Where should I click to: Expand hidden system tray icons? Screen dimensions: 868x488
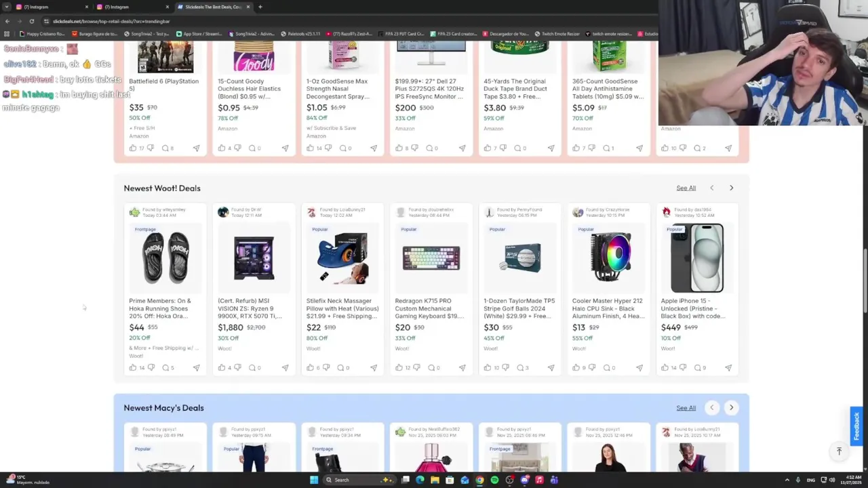pyautogui.click(x=787, y=480)
